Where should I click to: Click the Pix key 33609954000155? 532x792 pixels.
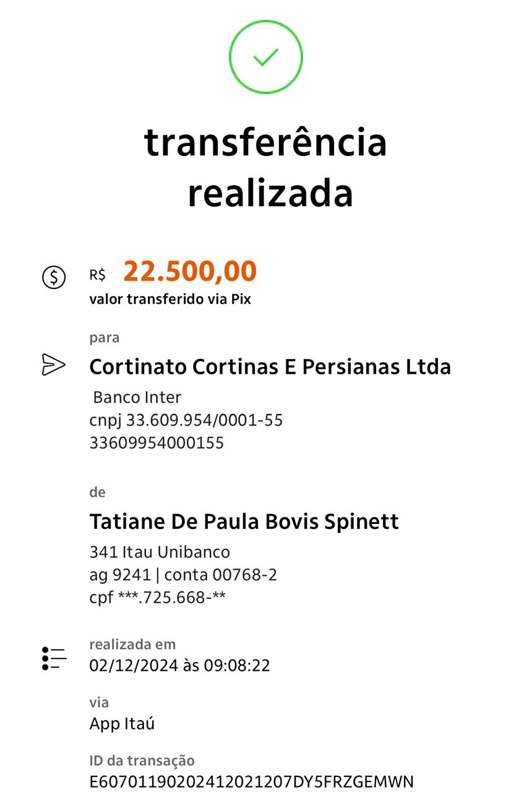click(157, 443)
